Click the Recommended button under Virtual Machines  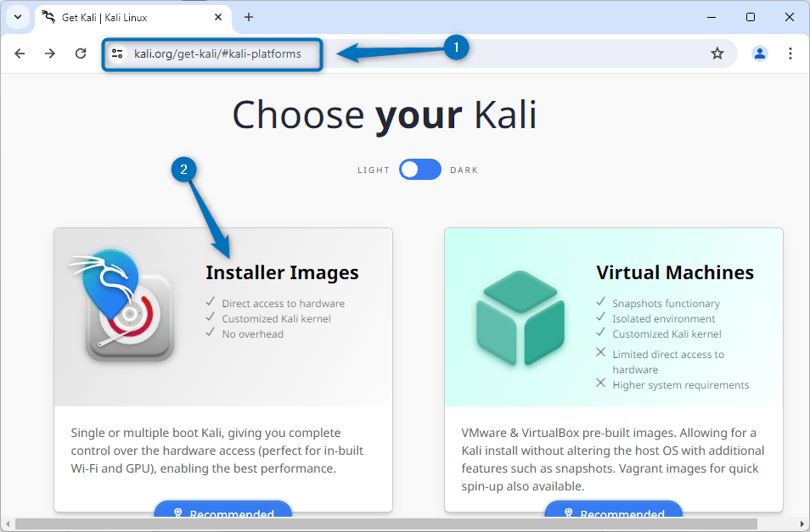tap(613, 513)
